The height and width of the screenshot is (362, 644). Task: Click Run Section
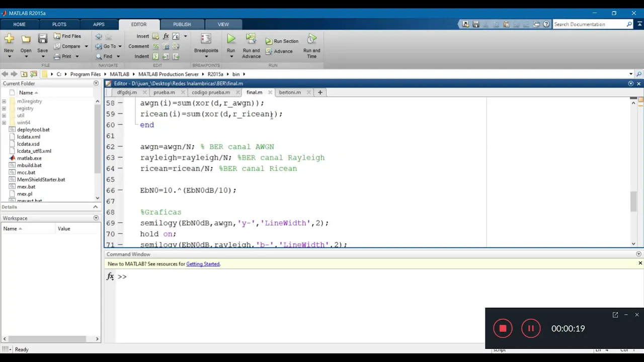coord(282,41)
